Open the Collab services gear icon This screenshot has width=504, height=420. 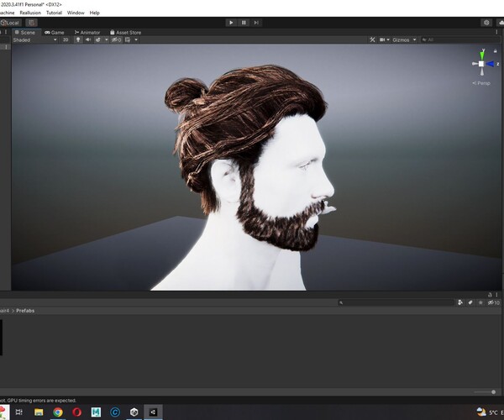(486, 23)
